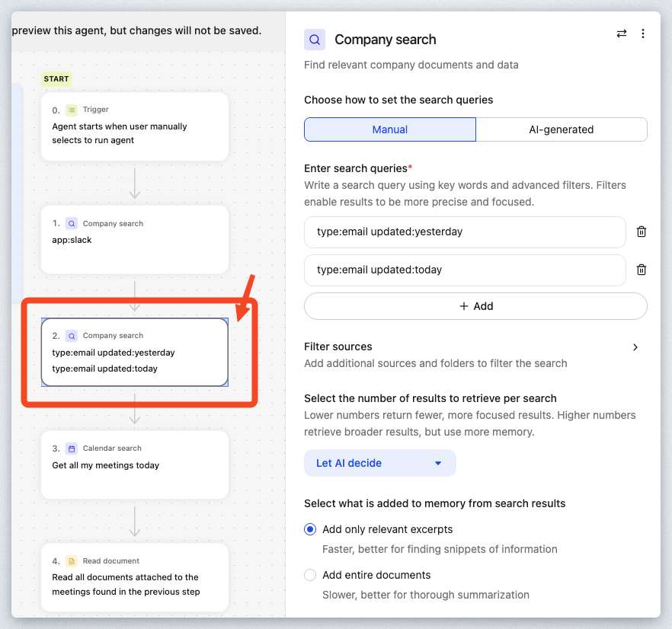Click the Company search magnifier icon in panel header
Image resolution: width=672 pixels, height=629 pixels.
tap(315, 40)
